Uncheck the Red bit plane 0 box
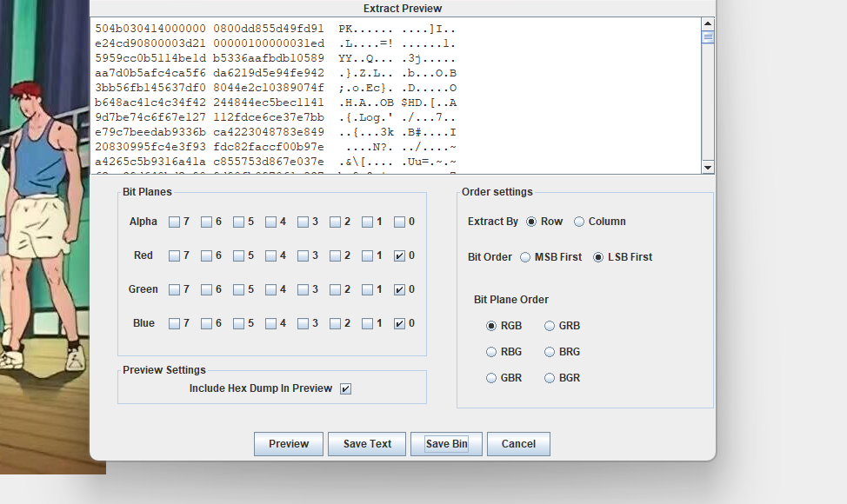 (x=399, y=255)
